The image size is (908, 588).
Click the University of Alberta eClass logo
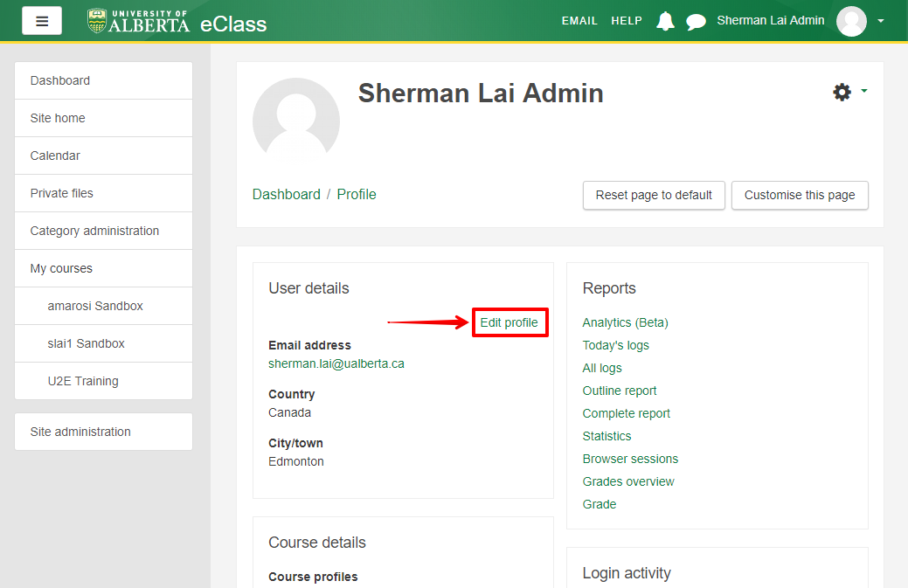[x=177, y=21]
